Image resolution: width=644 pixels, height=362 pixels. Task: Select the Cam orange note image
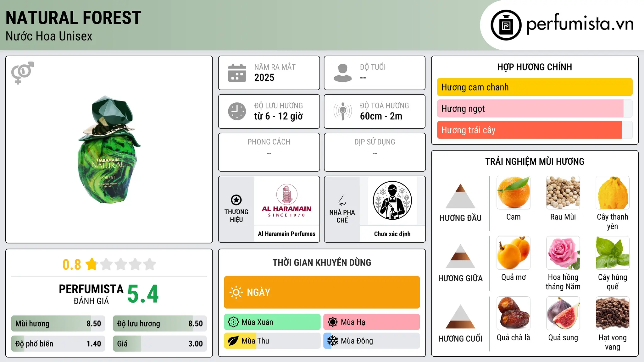[x=514, y=193]
